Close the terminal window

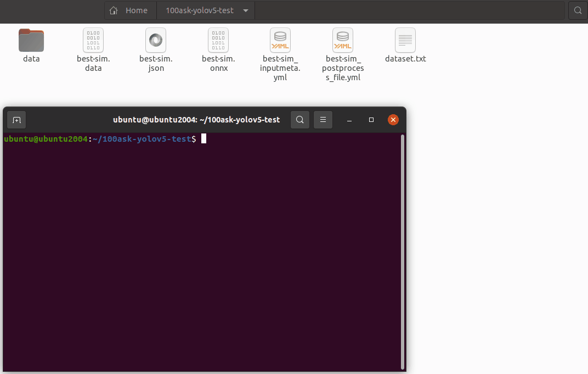(393, 120)
